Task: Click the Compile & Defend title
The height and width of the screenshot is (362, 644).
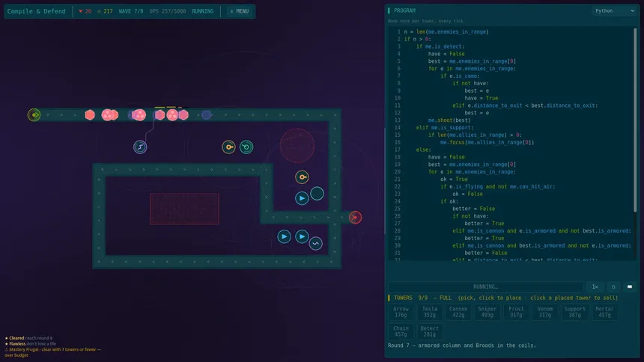Action: pyautogui.click(x=36, y=11)
